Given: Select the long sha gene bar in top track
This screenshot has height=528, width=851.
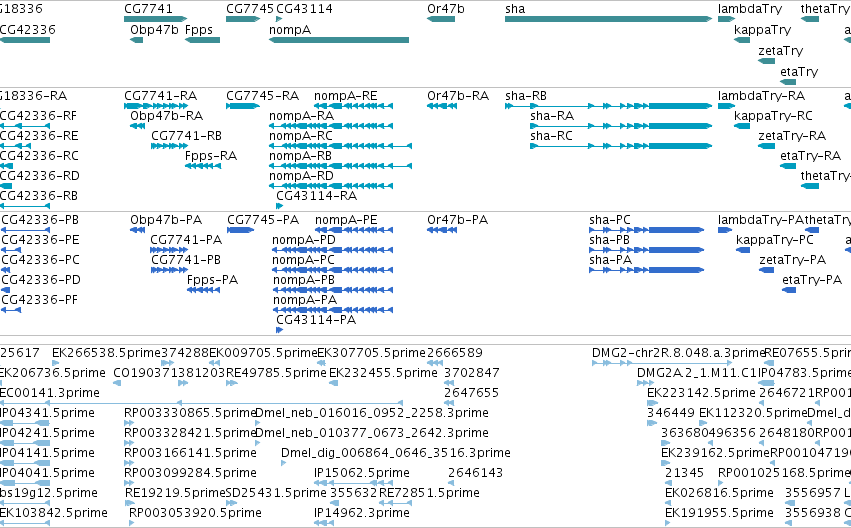Looking at the screenshot, I should 608,19.
